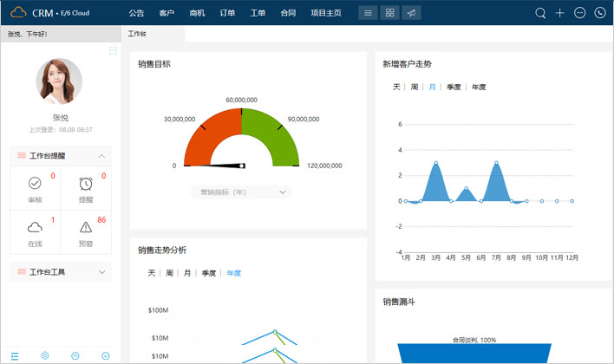Click the search magnifier icon in header
The height and width of the screenshot is (364, 614).
(540, 13)
